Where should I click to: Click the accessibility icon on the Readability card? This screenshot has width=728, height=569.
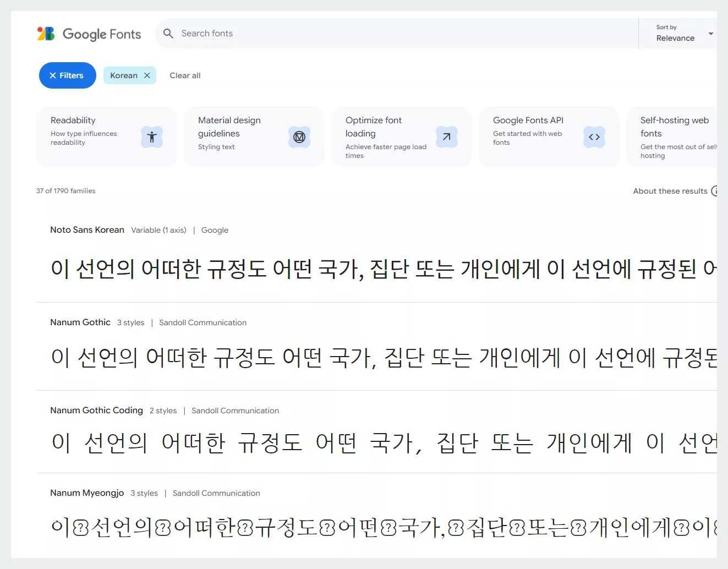point(152,137)
